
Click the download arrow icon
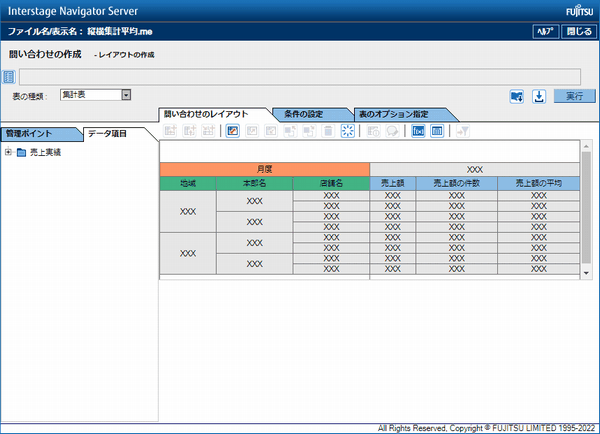(x=539, y=96)
